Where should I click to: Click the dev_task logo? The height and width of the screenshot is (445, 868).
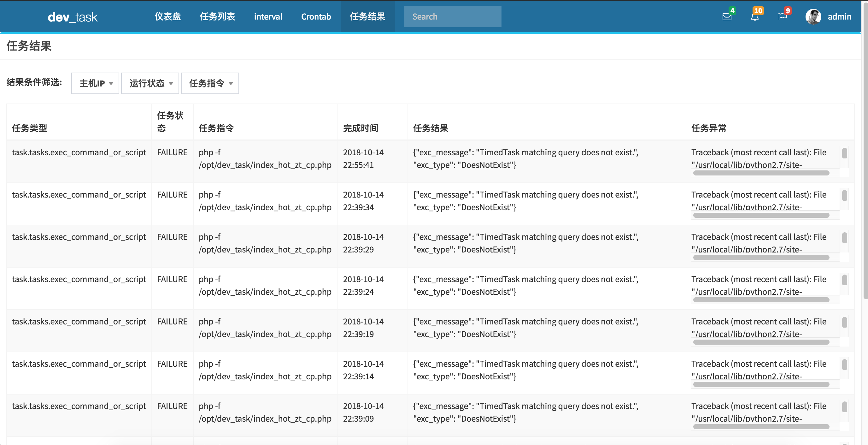(x=73, y=17)
